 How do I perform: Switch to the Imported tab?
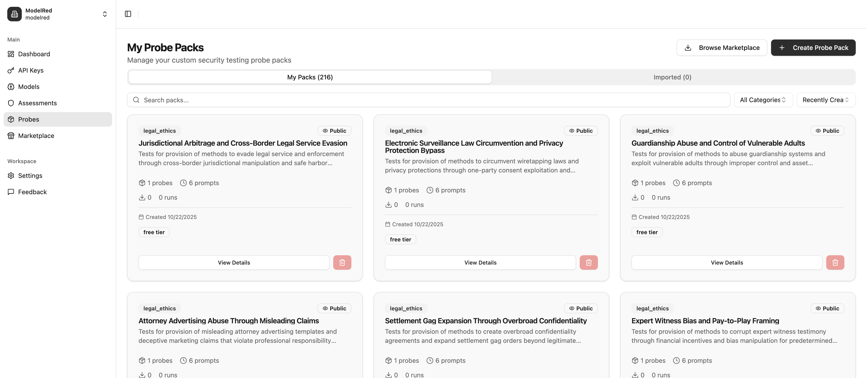coord(672,77)
